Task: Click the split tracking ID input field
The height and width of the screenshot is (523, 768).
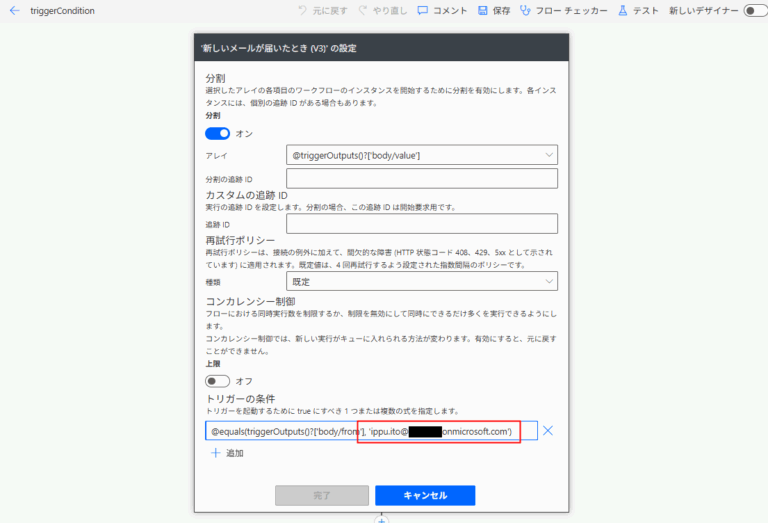Action: (x=421, y=178)
